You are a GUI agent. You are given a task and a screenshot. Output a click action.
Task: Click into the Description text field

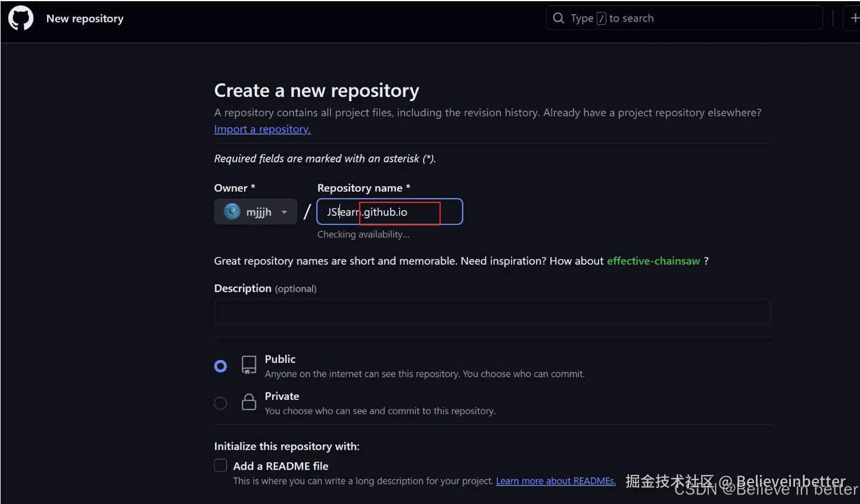pyautogui.click(x=493, y=312)
